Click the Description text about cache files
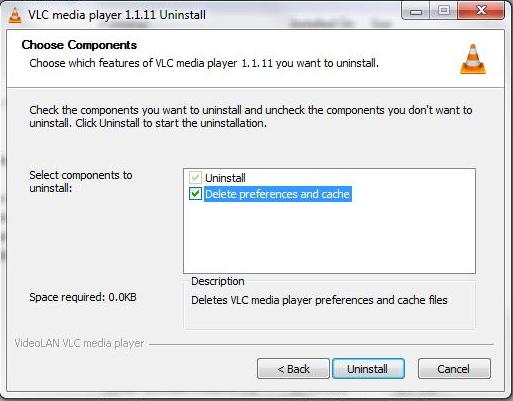 click(x=319, y=300)
